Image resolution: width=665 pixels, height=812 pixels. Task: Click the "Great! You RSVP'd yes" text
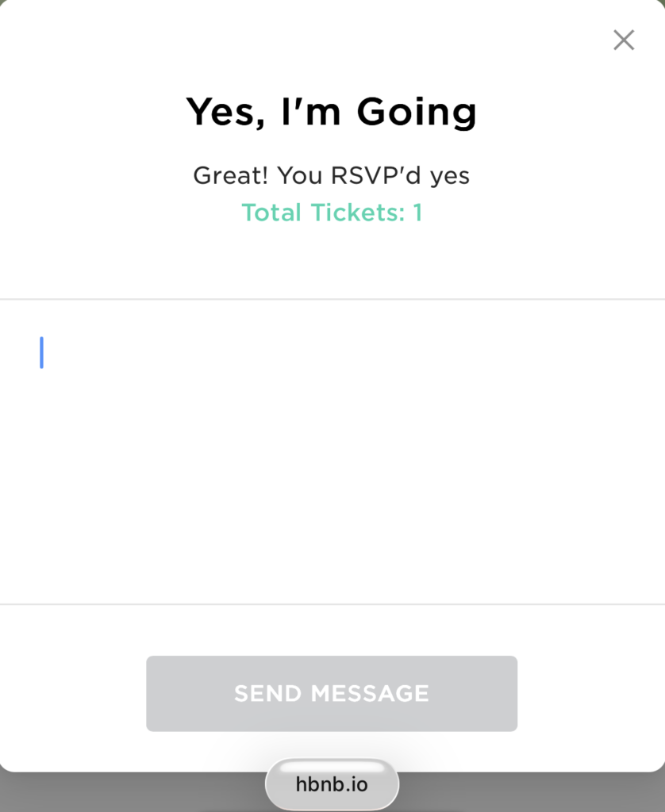point(332,175)
